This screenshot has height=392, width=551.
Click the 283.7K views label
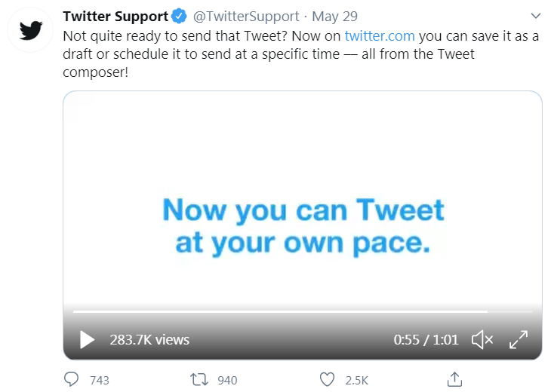coord(149,340)
